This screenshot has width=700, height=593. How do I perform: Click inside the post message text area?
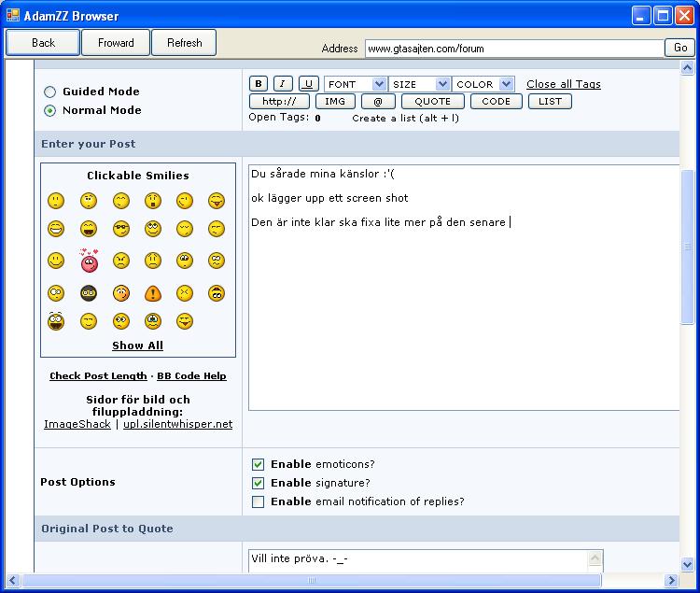point(464,288)
